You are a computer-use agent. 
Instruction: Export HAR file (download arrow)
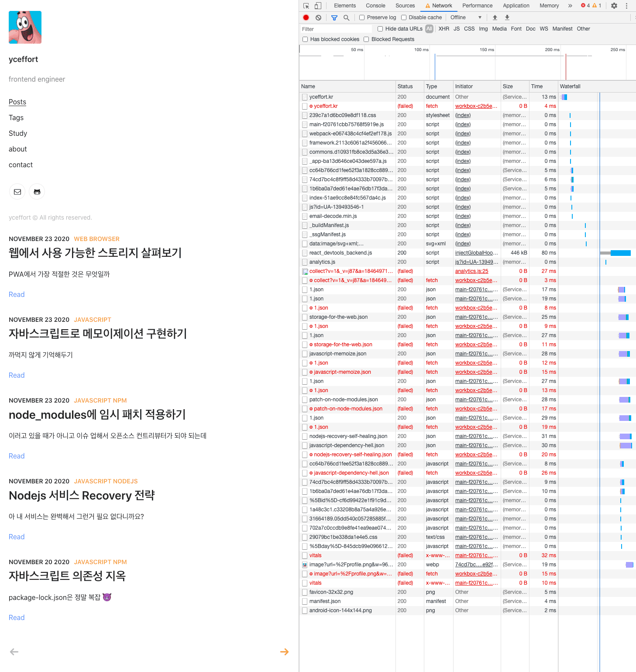pyautogui.click(x=507, y=17)
